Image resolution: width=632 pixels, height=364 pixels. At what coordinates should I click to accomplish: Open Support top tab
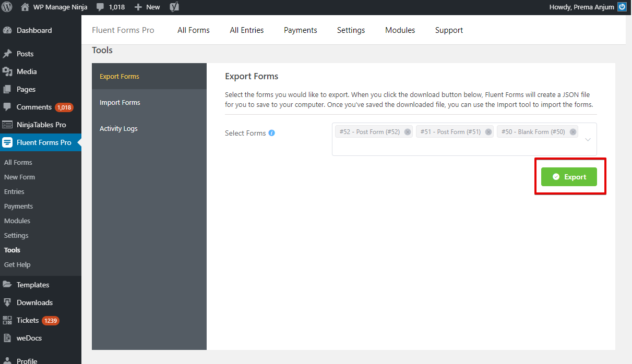pyautogui.click(x=449, y=30)
